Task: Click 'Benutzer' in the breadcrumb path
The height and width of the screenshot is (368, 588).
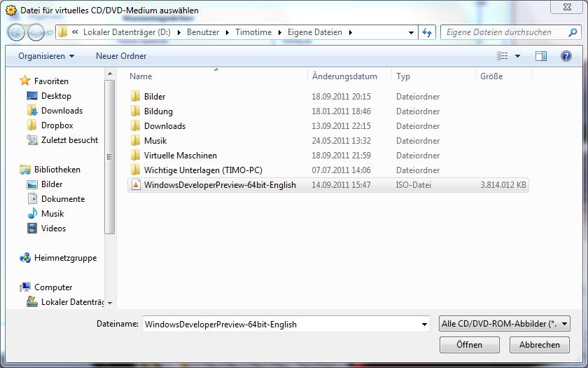Action: coord(203,32)
